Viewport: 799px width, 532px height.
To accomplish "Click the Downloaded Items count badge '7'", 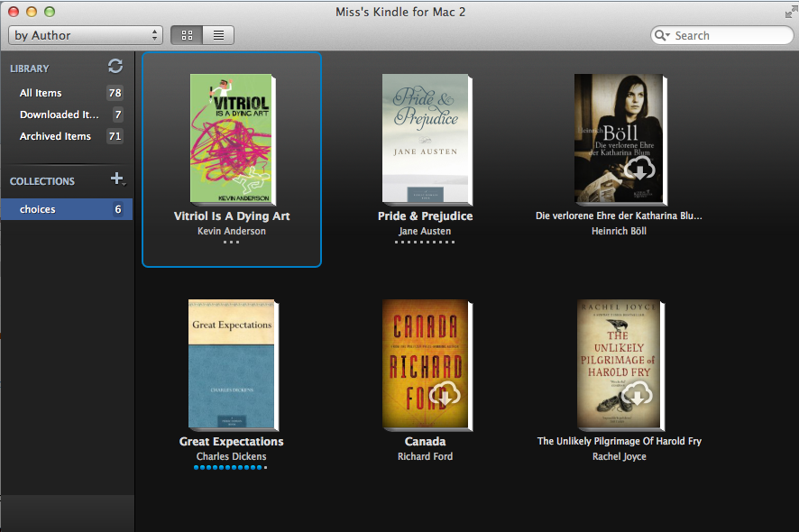I will (118, 115).
